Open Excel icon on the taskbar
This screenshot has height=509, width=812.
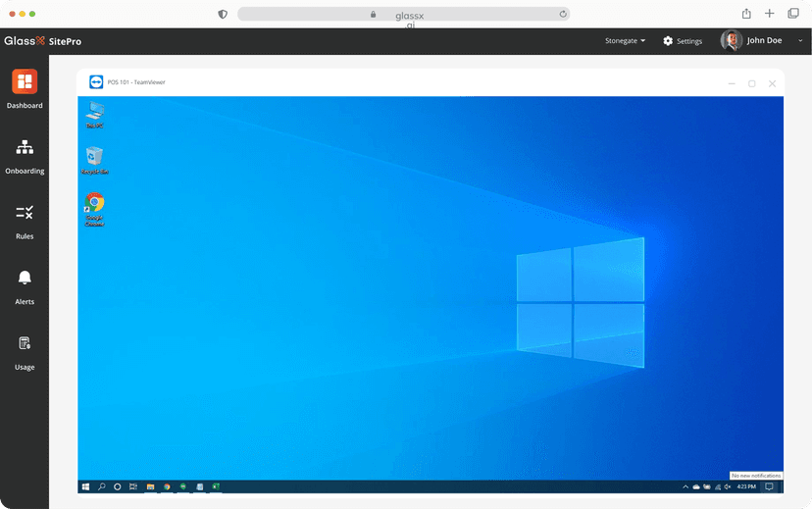click(216, 486)
